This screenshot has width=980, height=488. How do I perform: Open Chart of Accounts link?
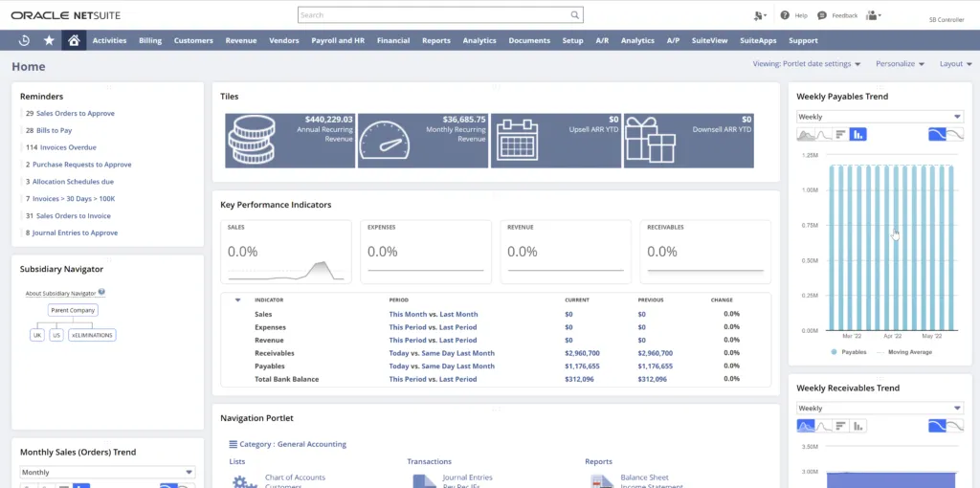click(x=295, y=477)
